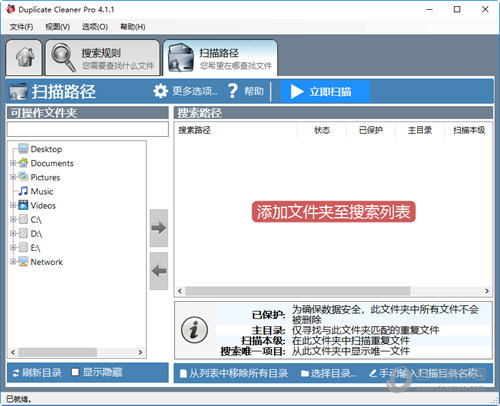
Task: Click the right arrow to add a folder
Action: point(159,228)
